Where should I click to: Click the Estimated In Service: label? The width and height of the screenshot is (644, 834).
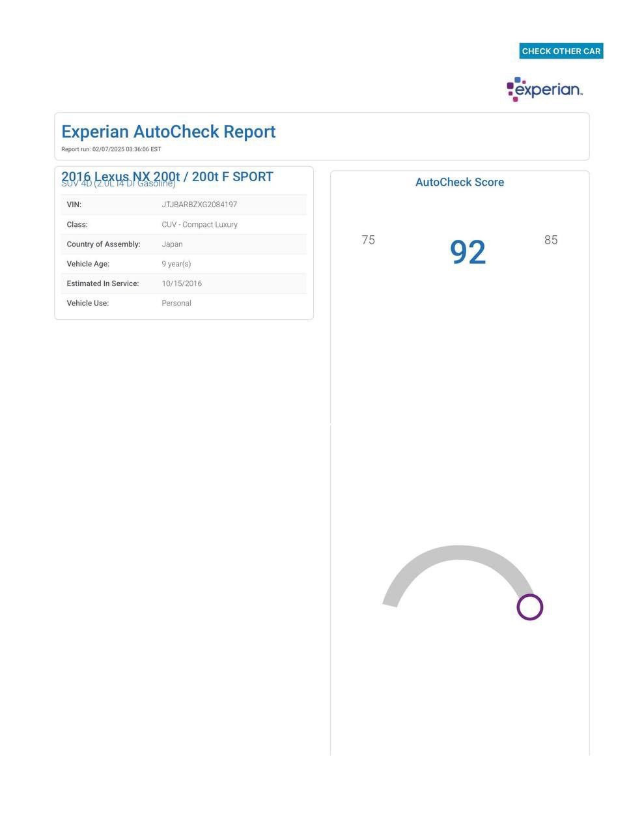[x=103, y=283]
